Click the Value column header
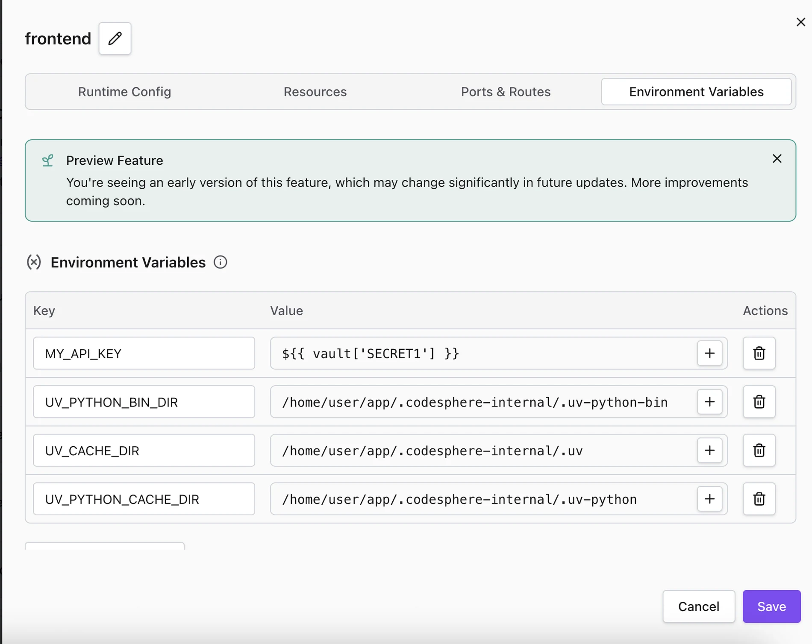Image resolution: width=812 pixels, height=644 pixels. click(286, 310)
